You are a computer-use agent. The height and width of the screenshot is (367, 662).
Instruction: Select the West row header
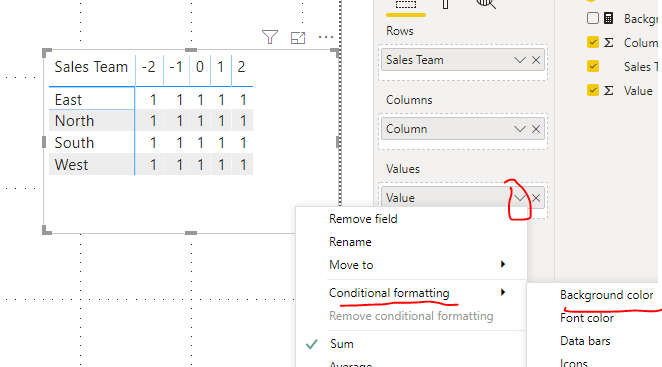click(71, 165)
